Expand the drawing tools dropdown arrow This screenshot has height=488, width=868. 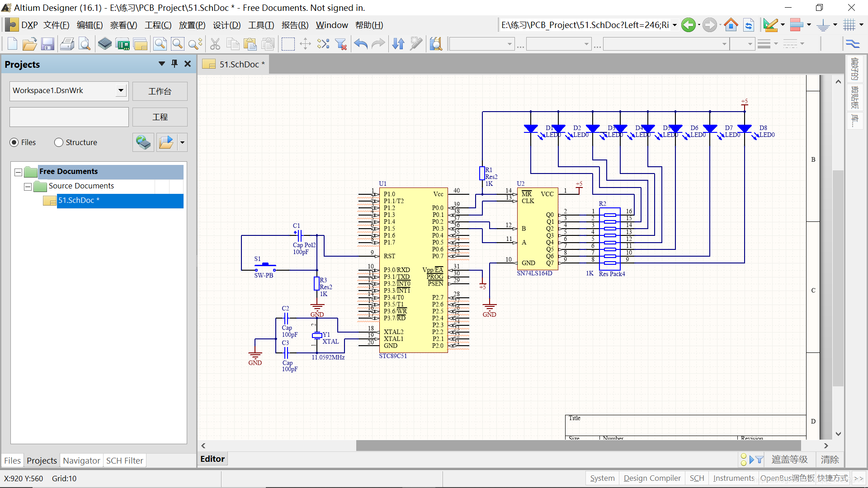pyautogui.click(x=783, y=25)
